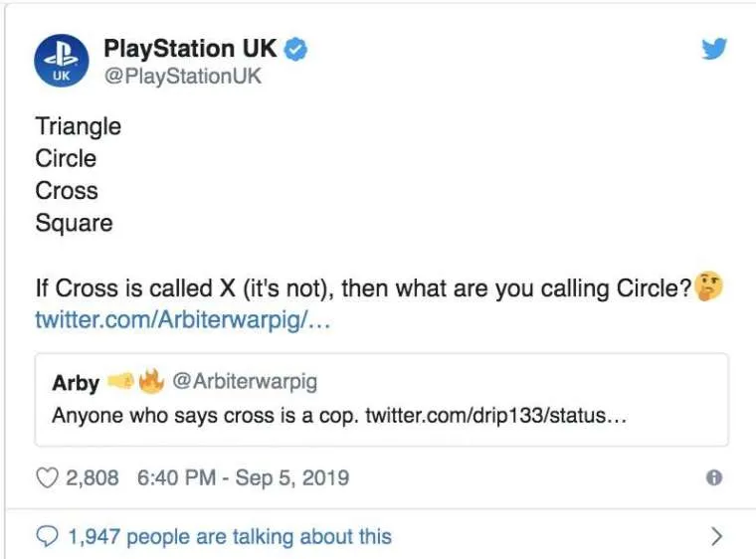Click the @Arbiterwarpig handle in the quoted tweet
Image resolution: width=756 pixels, height=559 pixels.
[245, 381]
